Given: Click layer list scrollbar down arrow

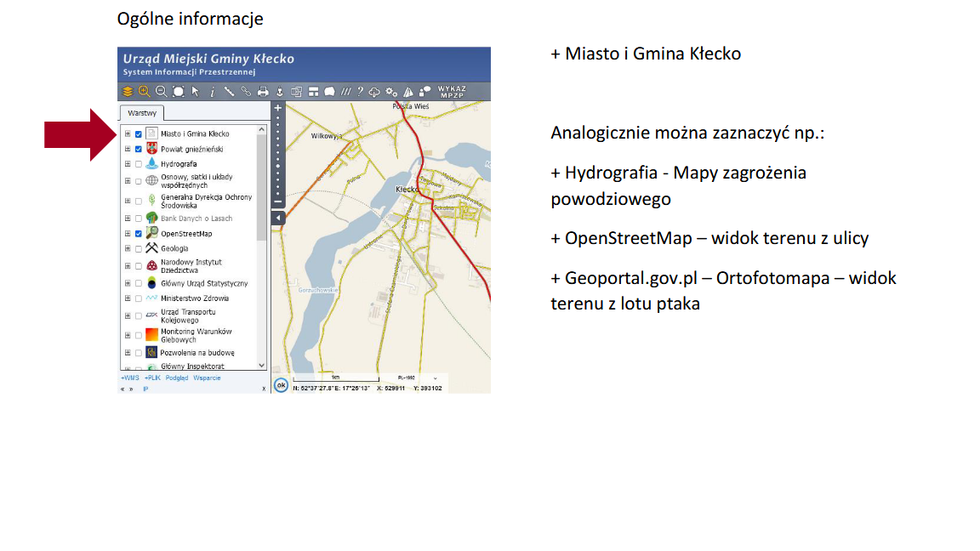Looking at the screenshot, I should [261, 366].
